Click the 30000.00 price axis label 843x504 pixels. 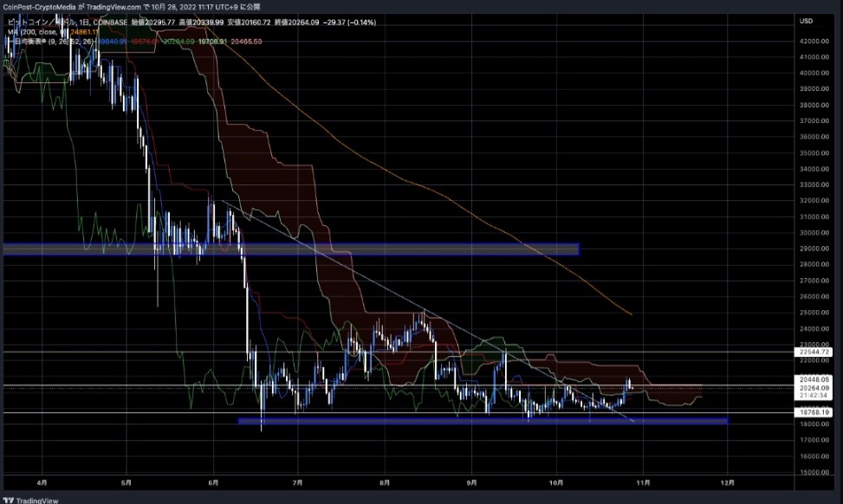click(814, 233)
